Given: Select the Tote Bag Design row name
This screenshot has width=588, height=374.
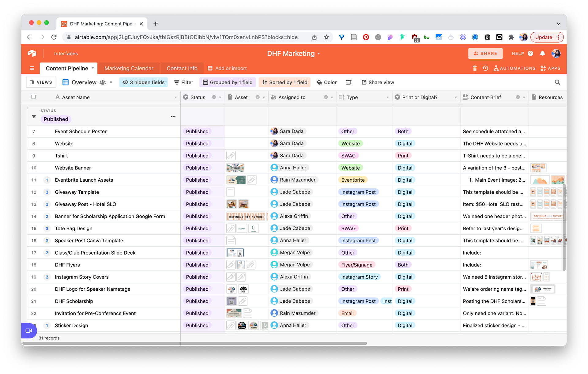Looking at the screenshot, I should click(73, 229).
